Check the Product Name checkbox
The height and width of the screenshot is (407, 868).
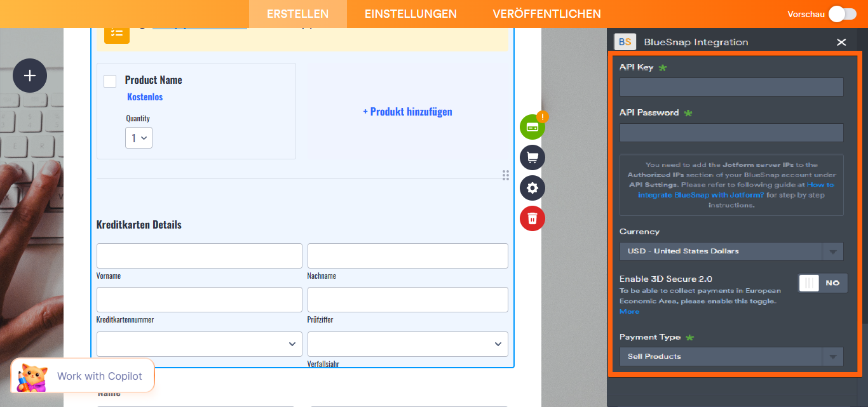pos(109,81)
